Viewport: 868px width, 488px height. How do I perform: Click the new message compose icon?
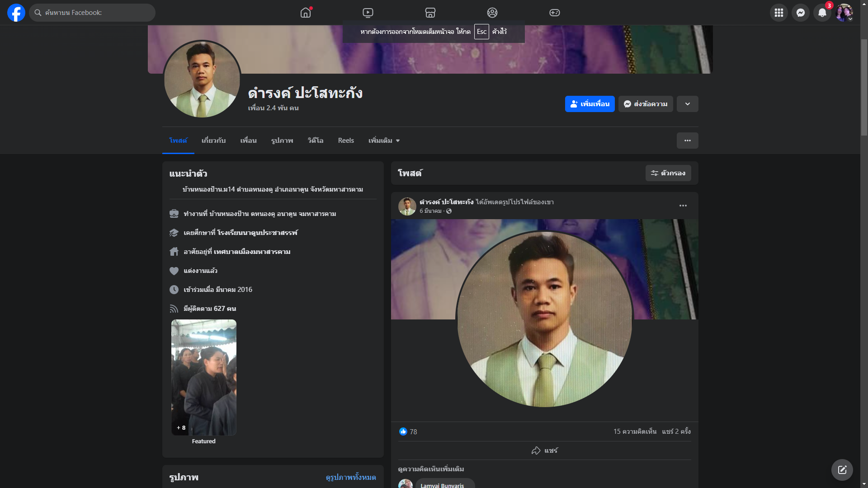click(842, 470)
